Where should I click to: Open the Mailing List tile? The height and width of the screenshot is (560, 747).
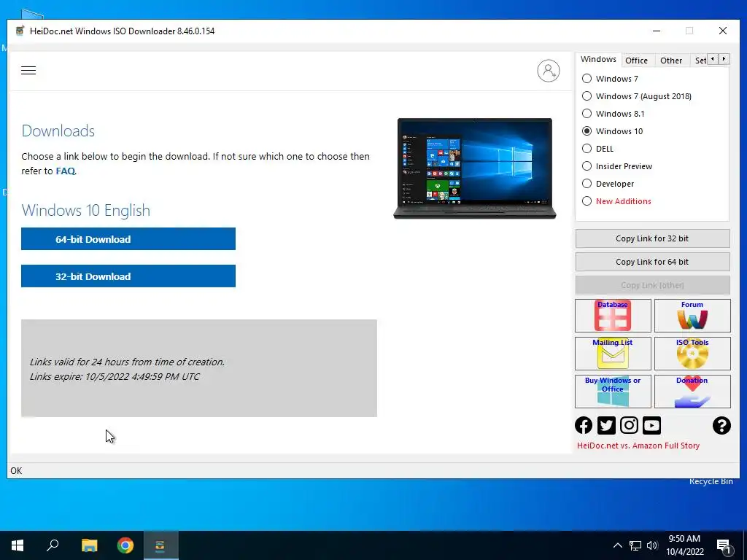click(x=613, y=354)
